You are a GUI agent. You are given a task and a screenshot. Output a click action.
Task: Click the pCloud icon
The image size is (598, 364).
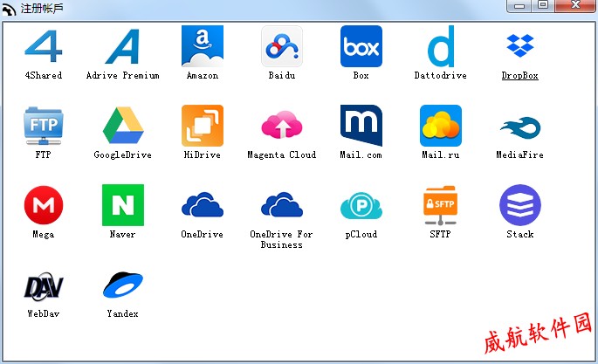click(x=361, y=206)
